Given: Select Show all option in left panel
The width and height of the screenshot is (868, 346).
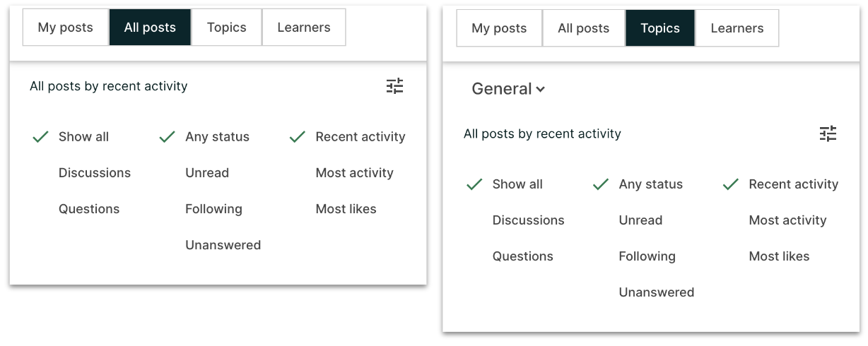Looking at the screenshot, I should coord(83,137).
